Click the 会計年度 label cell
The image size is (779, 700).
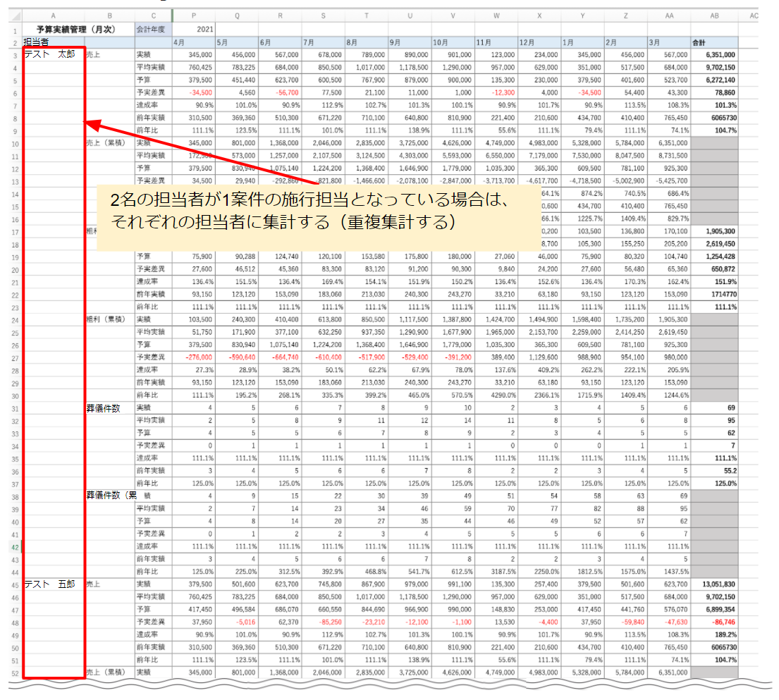click(153, 30)
